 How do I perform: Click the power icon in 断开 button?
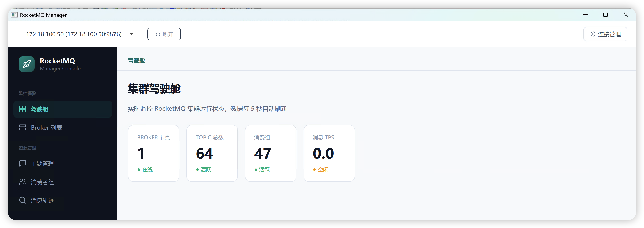click(x=158, y=34)
